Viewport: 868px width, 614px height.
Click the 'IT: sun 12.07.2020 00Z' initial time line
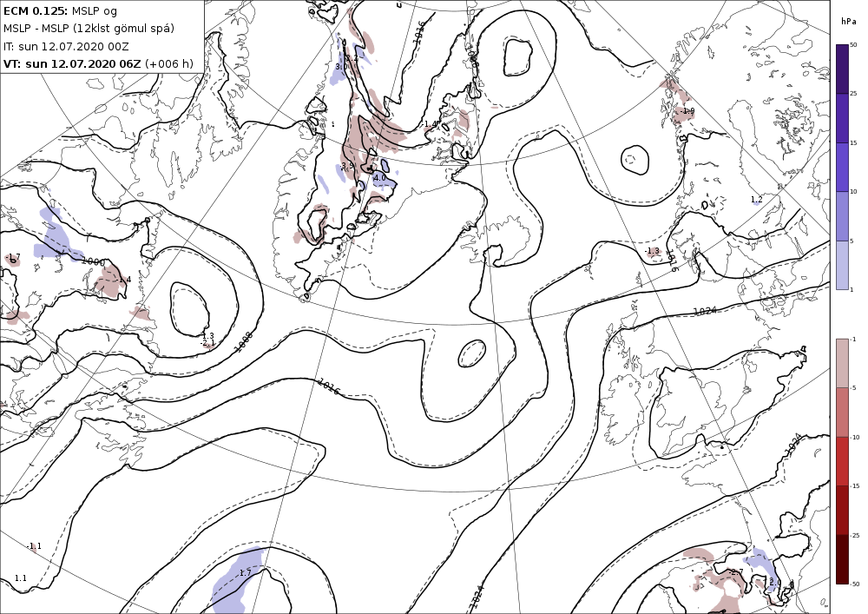[x=66, y=46]
